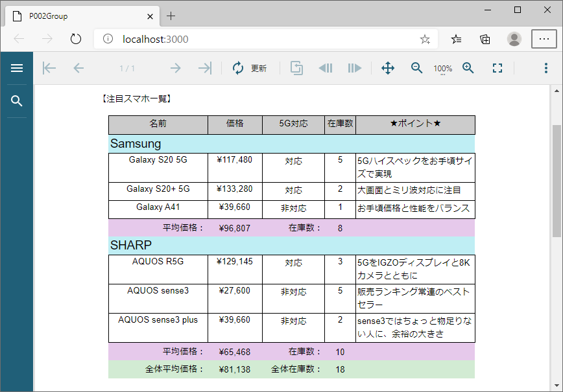Click the 名前 column header
Viewport: 563px width, 392px height.
click(x=158, y=124)
